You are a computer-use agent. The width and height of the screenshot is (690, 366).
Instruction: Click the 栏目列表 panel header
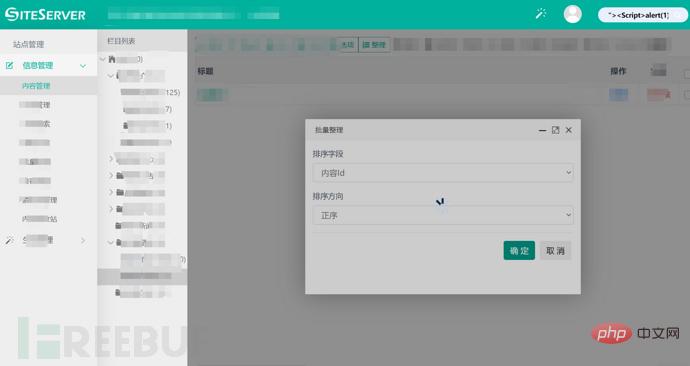pos(121,41)
